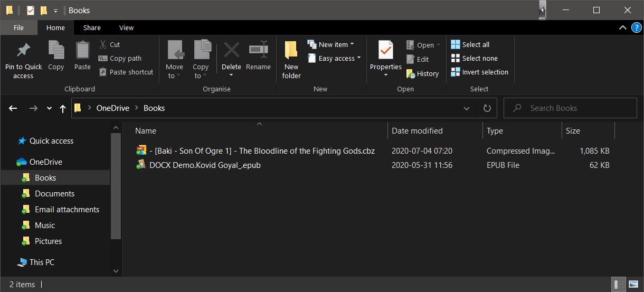This screenshot has width=644, height=292.
Task: Collapse the ribbon with the chevron
Action: pyautogui.click(x=622, y=27)
